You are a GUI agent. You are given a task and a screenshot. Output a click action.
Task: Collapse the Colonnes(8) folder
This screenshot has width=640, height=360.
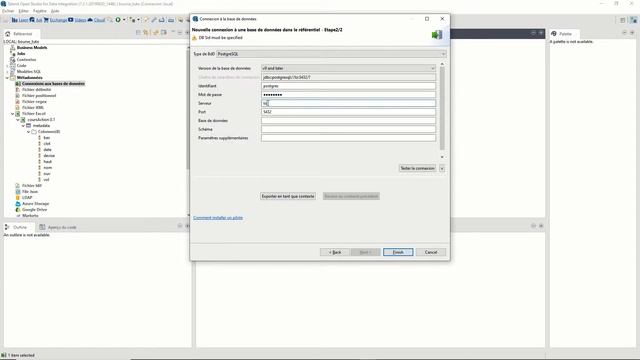tap(28, 132)
